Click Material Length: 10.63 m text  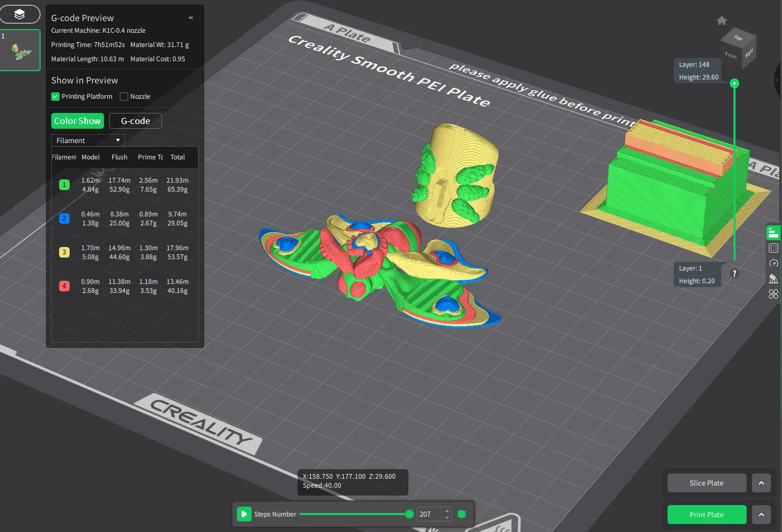[x=88, y=59]
